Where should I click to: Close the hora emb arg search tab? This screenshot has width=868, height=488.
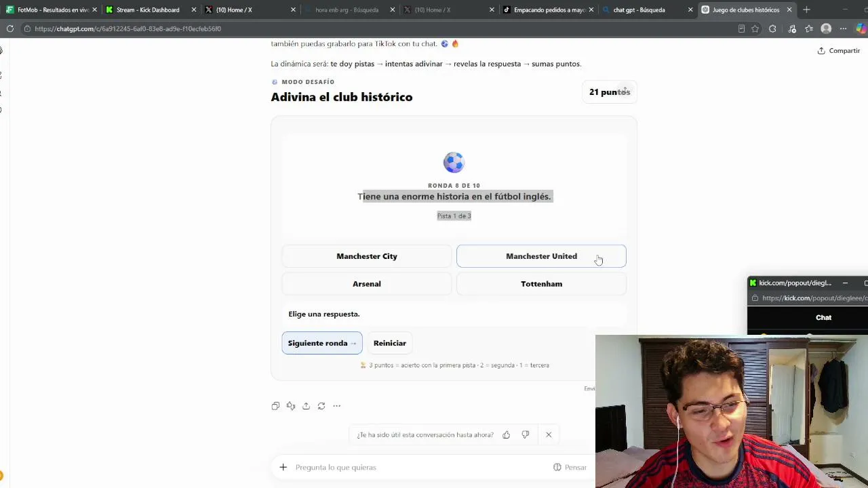(x=392, y=9)
